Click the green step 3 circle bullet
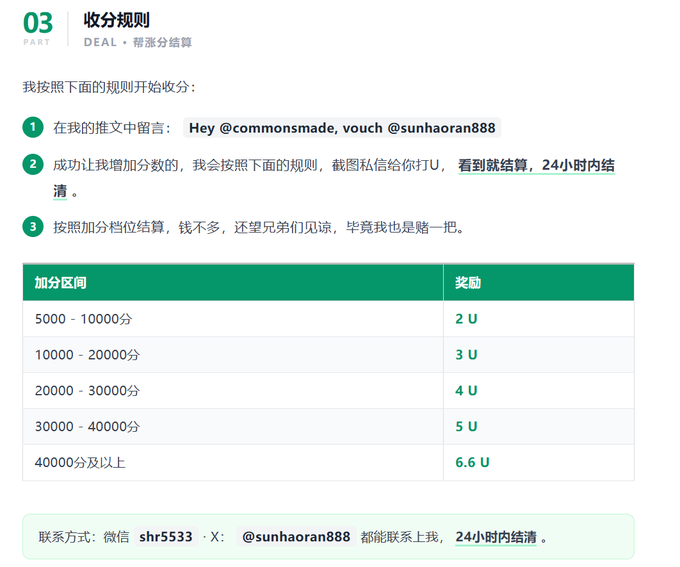The width and height of the screenshot is (680, 567). click(33, 226)
